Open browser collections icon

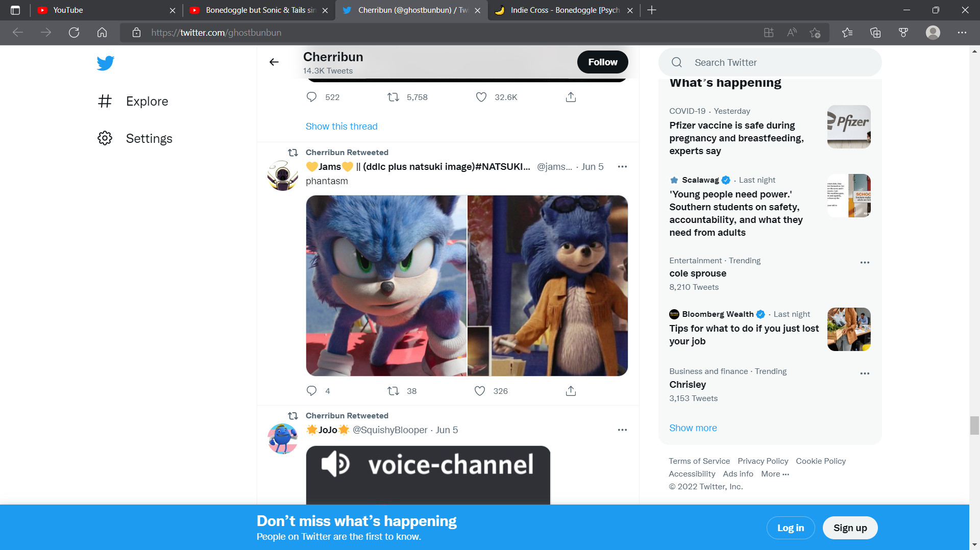coord(875,33)
